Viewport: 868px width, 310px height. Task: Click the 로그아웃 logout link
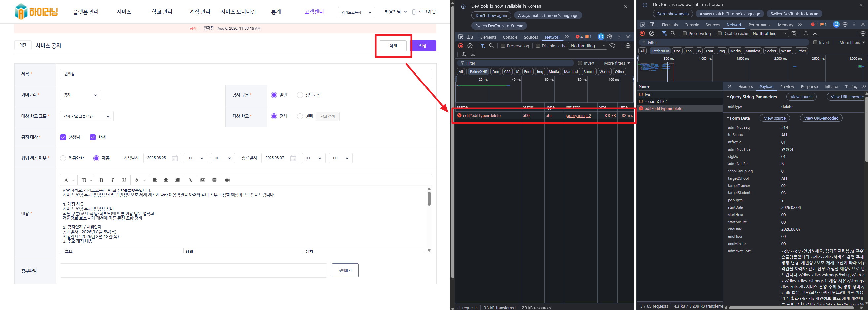click(x=424, y=12)
